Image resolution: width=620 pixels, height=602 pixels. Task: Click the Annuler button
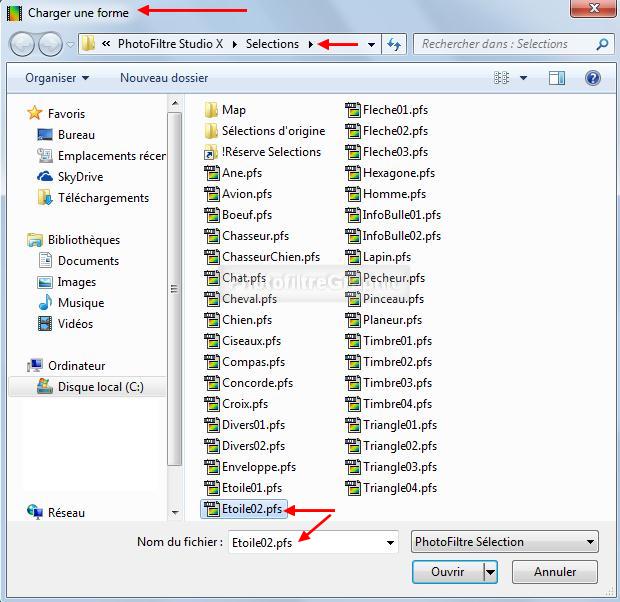point(554,572)
